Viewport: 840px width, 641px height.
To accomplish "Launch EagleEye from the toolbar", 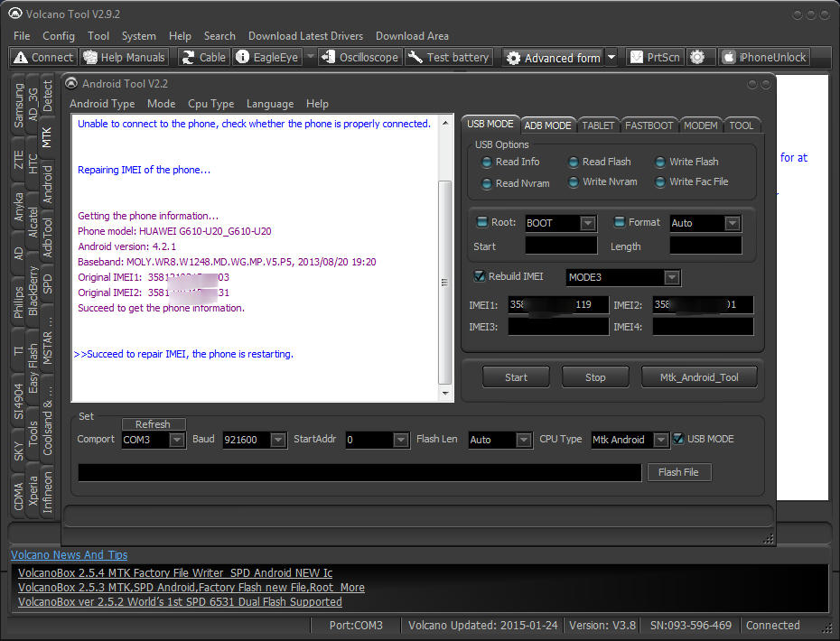I will (x=267, y=57).
